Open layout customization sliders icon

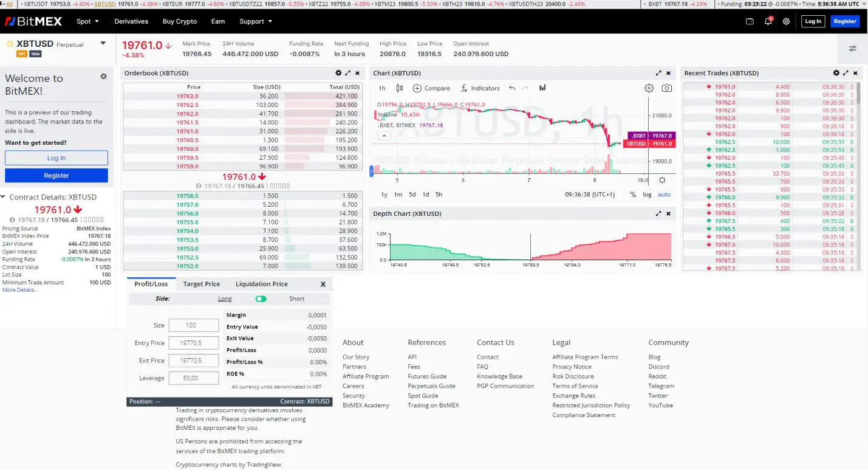click(x=853, y=49)
